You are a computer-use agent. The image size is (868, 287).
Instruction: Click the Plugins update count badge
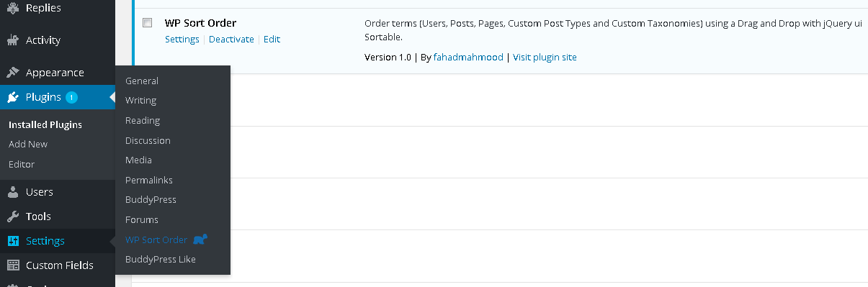click(71, 97)
